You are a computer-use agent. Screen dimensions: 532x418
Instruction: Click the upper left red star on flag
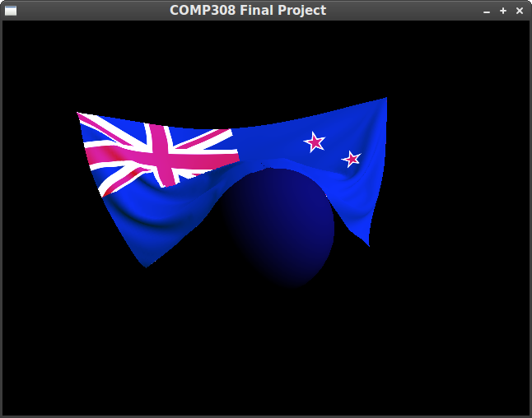click(315, 142)
